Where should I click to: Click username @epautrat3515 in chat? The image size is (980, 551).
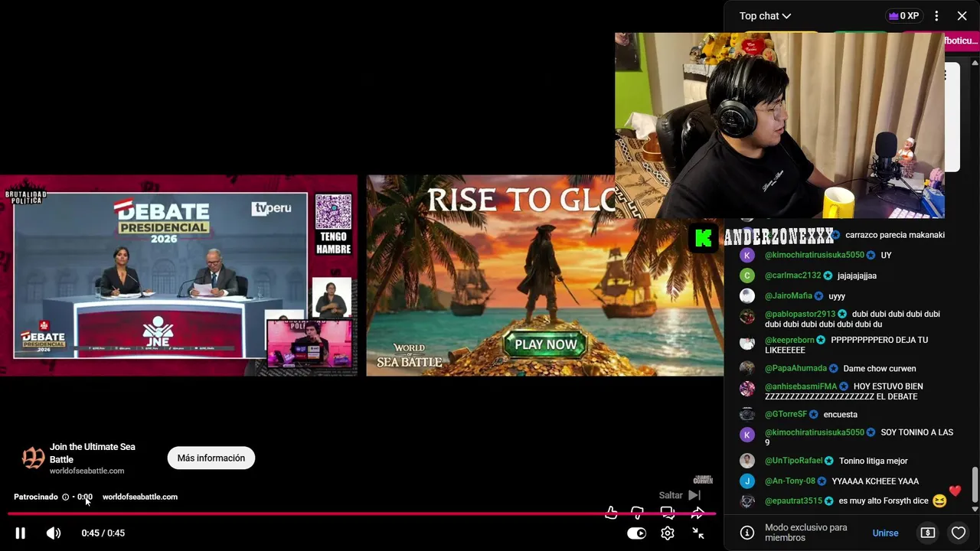[x=793, y=500]
